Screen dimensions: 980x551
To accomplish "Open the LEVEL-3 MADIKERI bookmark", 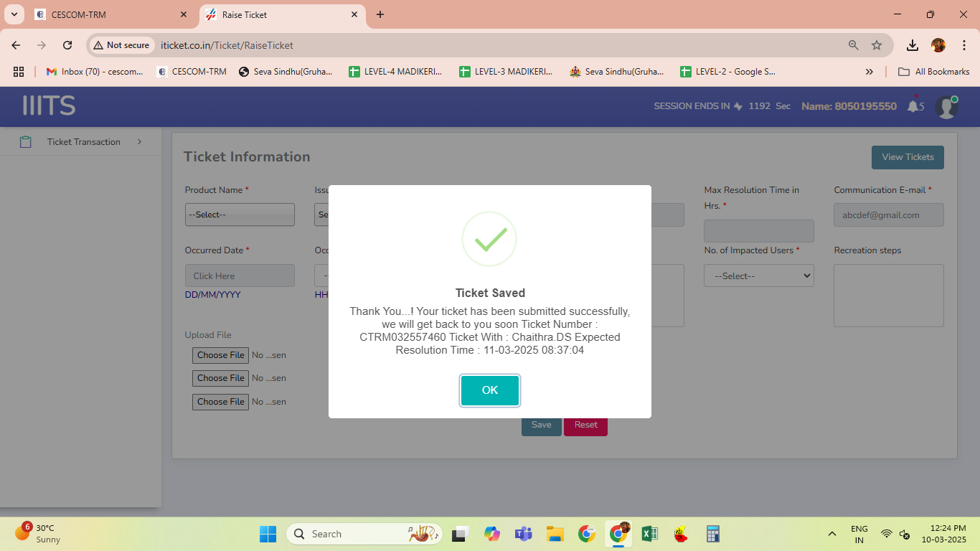I will (506, 72).
